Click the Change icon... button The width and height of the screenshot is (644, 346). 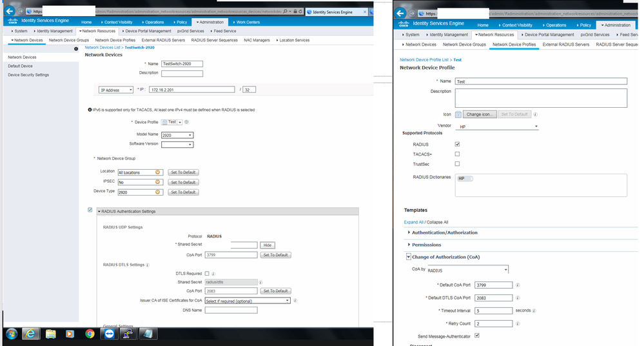pyautogui.click(x=480, y=114)
